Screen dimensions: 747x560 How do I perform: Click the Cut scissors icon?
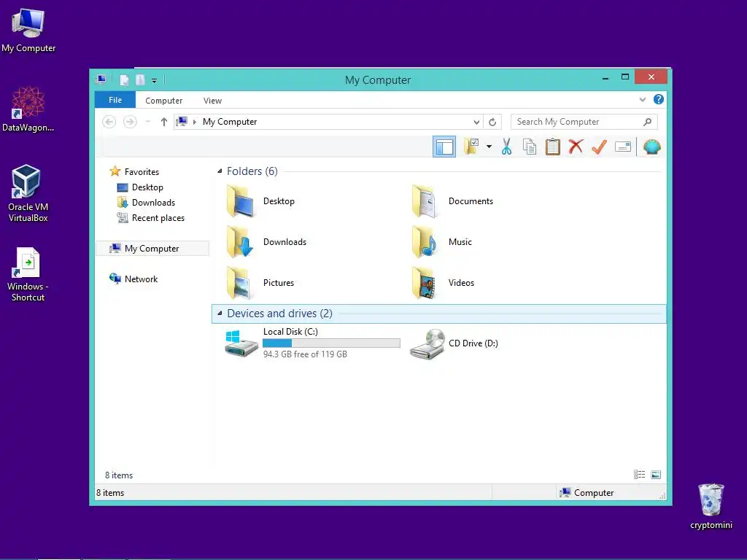pos(506,147)
